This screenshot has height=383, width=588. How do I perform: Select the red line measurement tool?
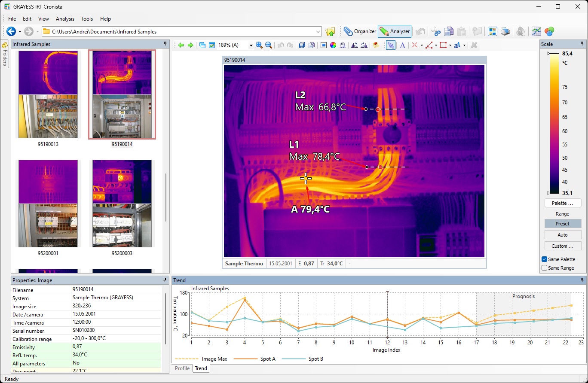click(x=429, y=45)
